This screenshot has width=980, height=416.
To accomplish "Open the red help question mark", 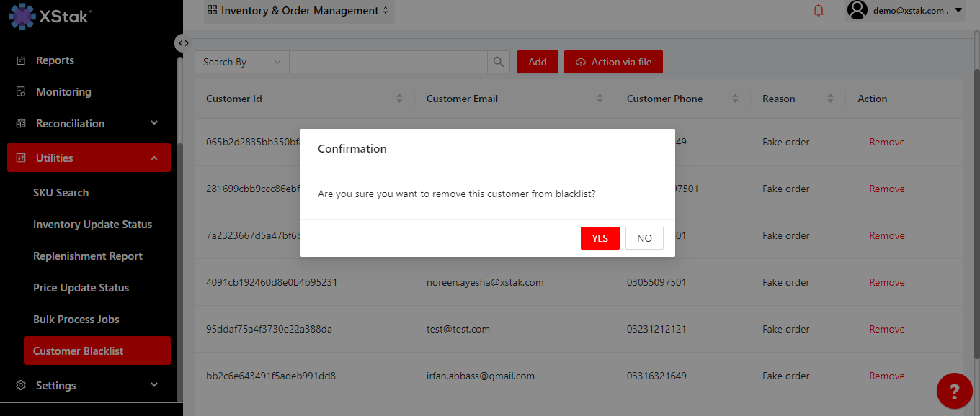I will (954, 392).
